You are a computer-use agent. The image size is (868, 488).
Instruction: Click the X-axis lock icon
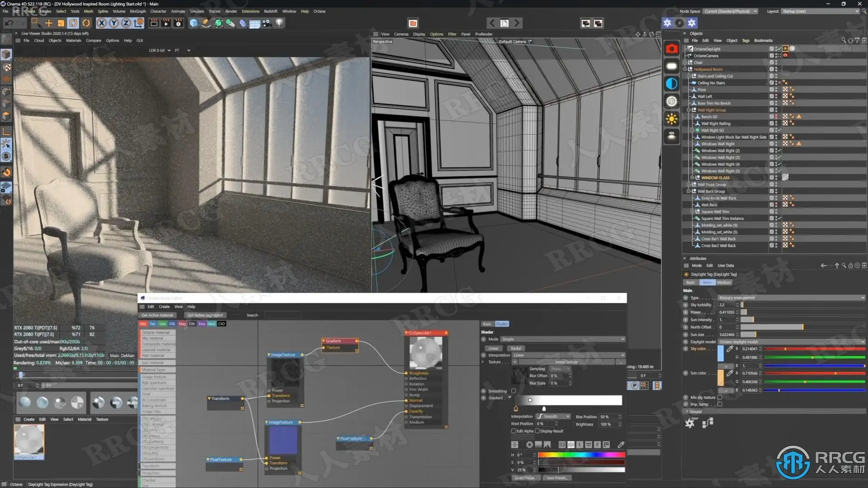(x=102, y=23)
